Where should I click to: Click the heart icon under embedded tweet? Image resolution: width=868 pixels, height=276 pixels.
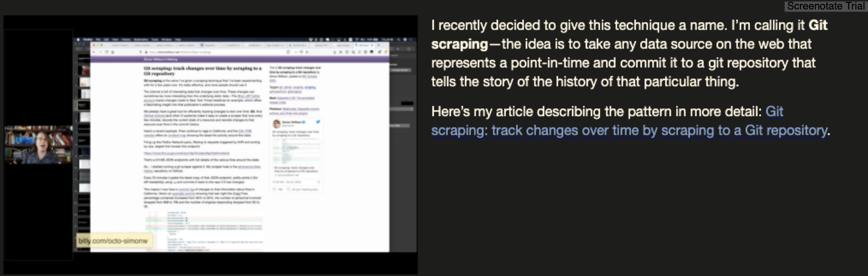coord(274,189)
